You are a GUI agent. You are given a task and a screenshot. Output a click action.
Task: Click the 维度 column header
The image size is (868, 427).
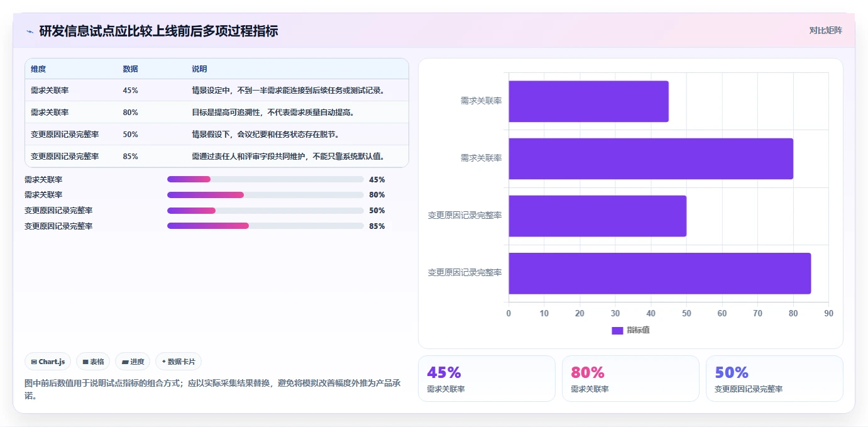(x=38, y=69)
